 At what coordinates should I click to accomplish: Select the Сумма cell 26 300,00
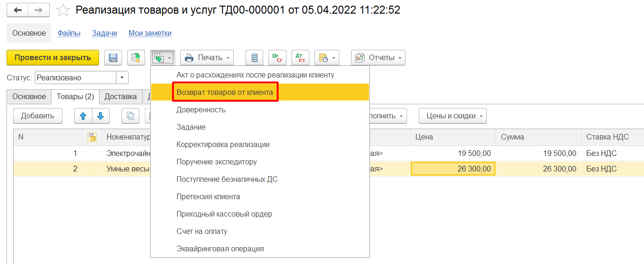538,169
